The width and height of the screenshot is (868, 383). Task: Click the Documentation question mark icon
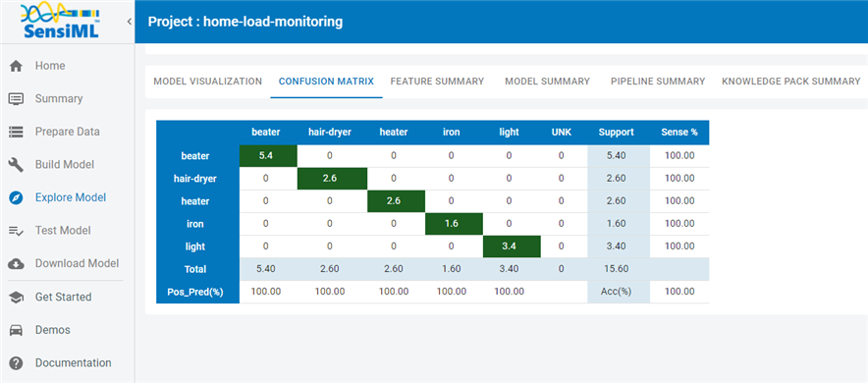pos(17,363)
